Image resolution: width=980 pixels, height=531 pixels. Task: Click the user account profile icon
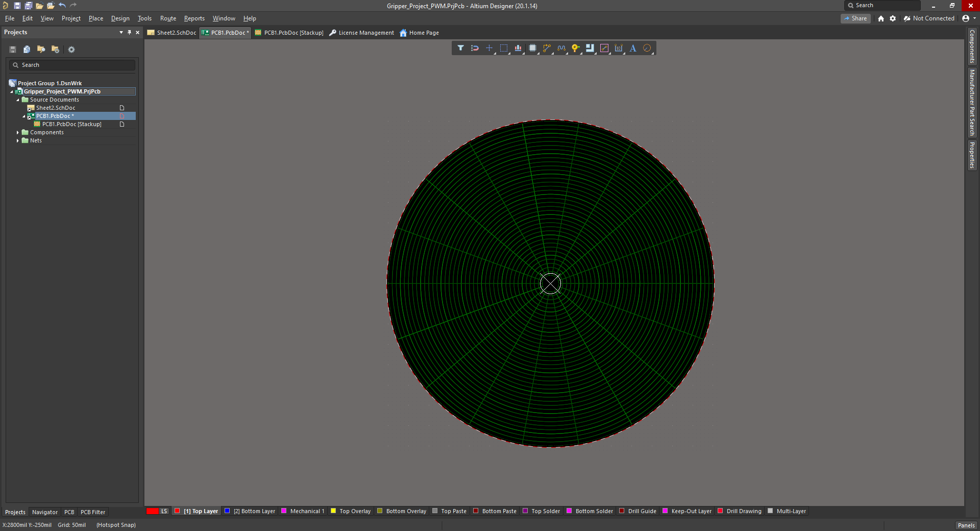[x=966, y=18]
